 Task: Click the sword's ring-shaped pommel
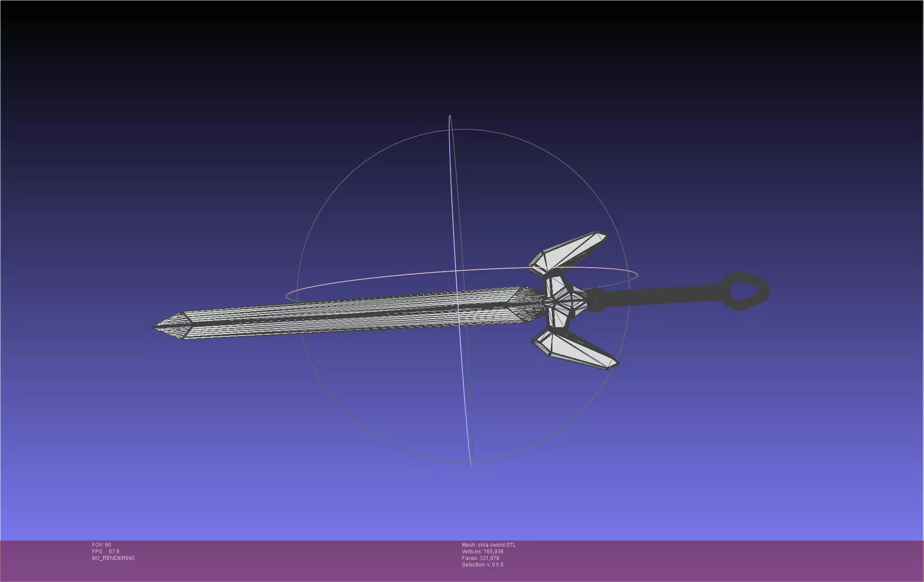point(745,291)
